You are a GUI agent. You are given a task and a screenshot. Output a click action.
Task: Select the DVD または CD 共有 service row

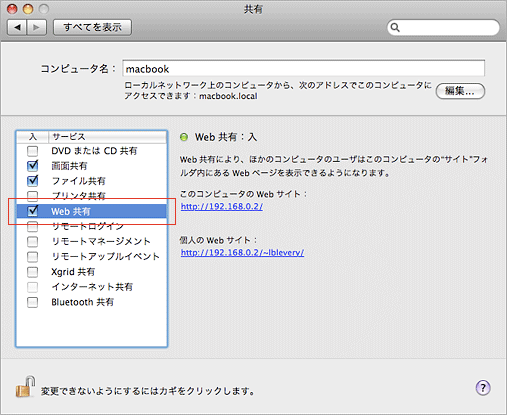point(91,151)
